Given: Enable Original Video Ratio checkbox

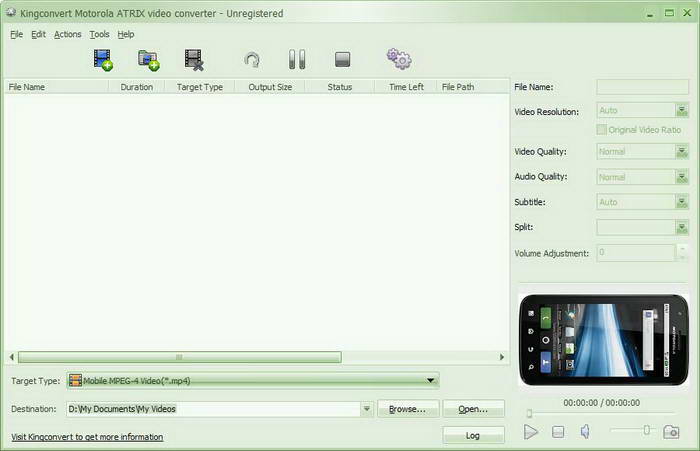Looking at the screenshot, I should point(601,130).
